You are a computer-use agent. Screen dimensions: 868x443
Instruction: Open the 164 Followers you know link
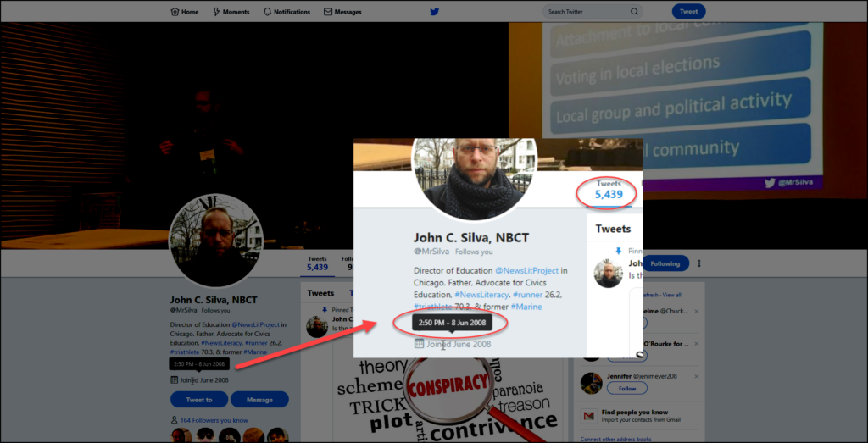[214, 420]
